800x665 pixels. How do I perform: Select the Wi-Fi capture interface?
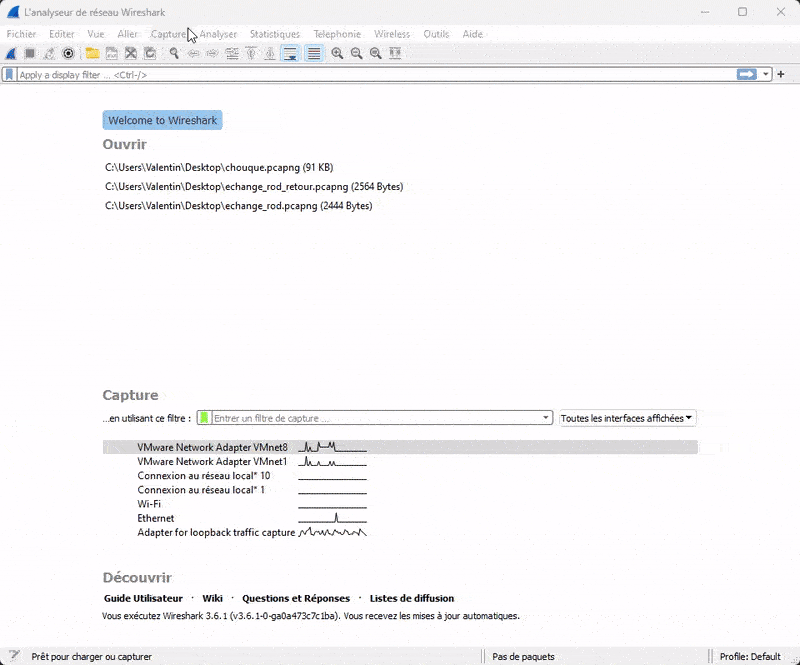[149, 504]
